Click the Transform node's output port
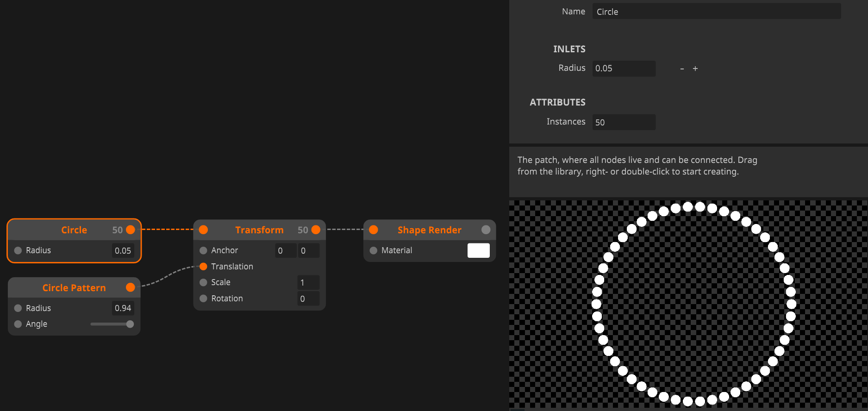This screenshot has height=411, width=868. 316,230
